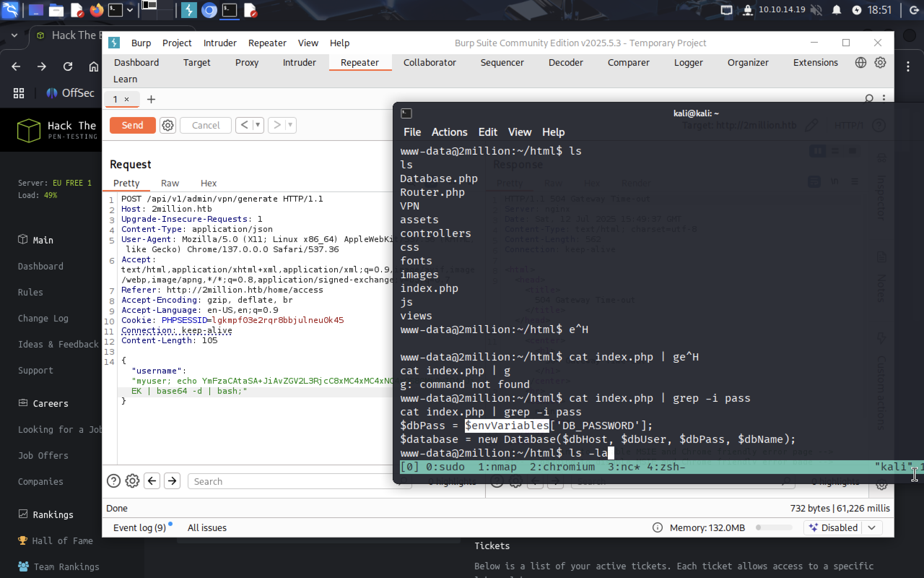
Task: Switch to the Comparer tab
Action: pos(628,62)
